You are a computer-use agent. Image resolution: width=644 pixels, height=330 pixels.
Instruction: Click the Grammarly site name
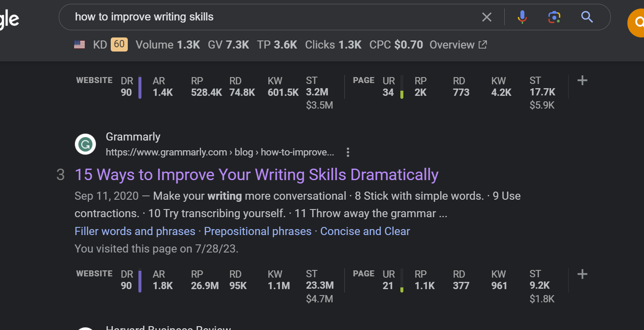[x=133, y=137]
